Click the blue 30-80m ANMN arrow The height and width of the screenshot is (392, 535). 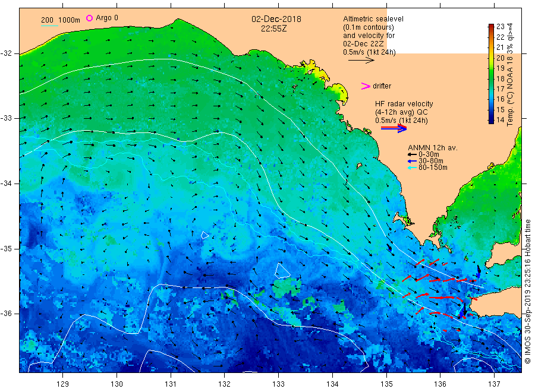click(412, 161)
